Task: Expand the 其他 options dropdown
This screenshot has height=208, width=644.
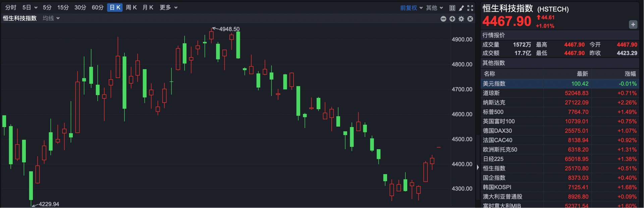Action: pos(435,8)
